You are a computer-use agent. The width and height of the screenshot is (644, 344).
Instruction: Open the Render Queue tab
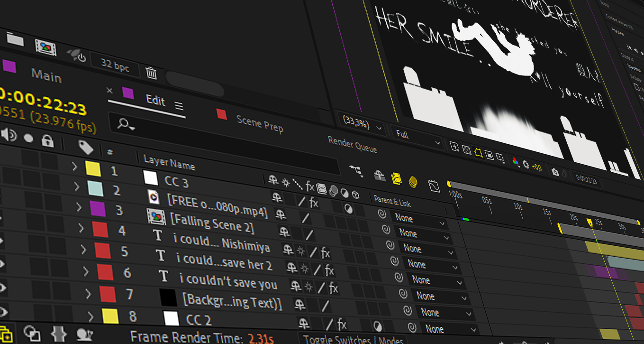click(x=352, y=144)
